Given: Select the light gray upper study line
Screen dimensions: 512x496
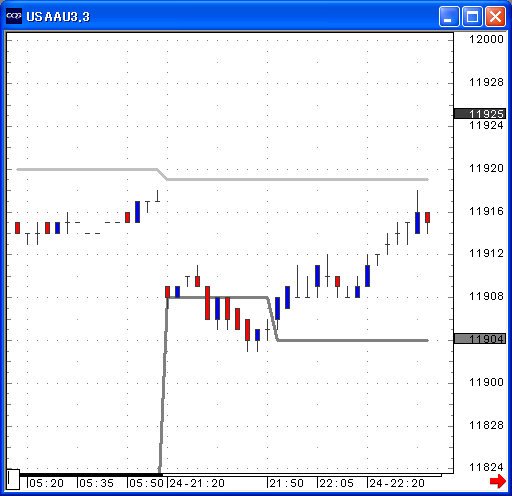Looking at the screenshot, I should pyautogui.click(x=297, y=179).
